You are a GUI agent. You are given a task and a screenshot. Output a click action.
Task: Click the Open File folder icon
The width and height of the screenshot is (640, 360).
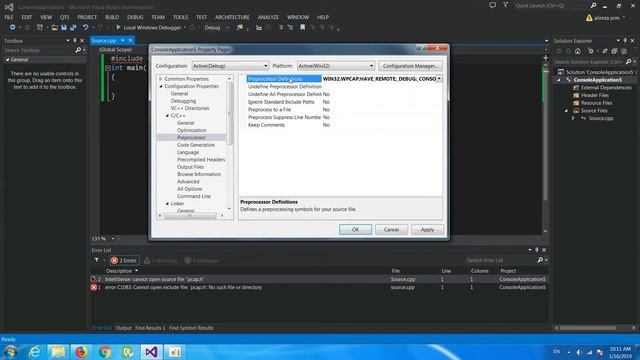(54, 27)
